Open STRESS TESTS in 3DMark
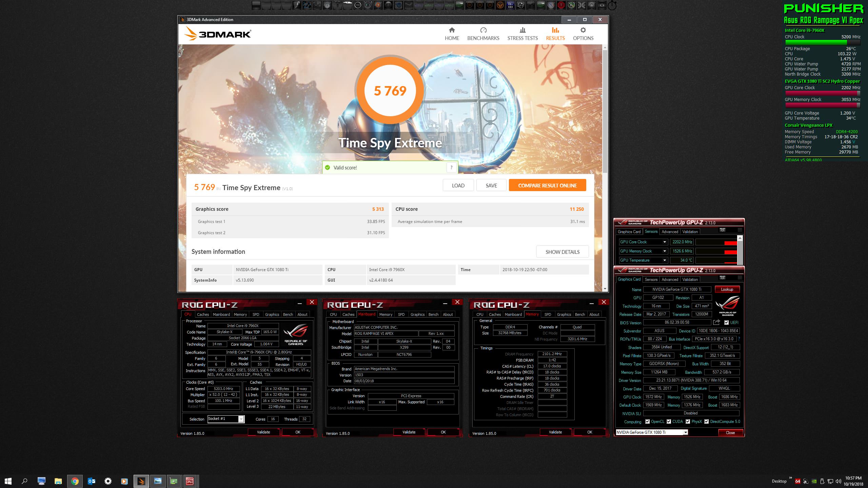The height and width of the screenshot is (488, 868). pyautogui.click(x=522, y=34)
